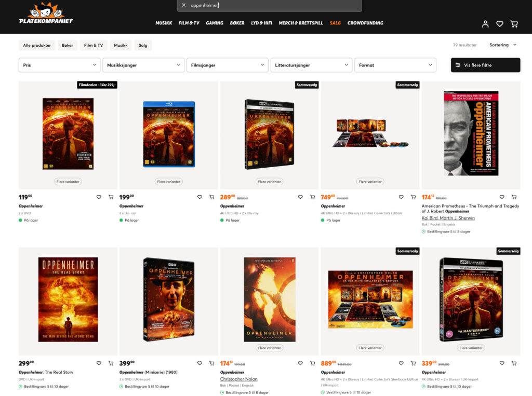This screenshot has height=396, width=532.
Task: Show Flere varianter for 289 kr 4K
Action: (270, 182)
